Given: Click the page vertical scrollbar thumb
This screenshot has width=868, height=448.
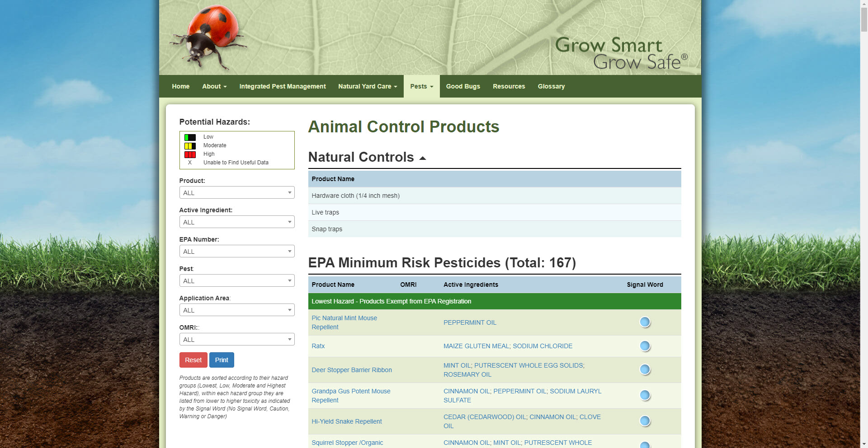Looking at the screenshot, I should [x=864, y=20].
